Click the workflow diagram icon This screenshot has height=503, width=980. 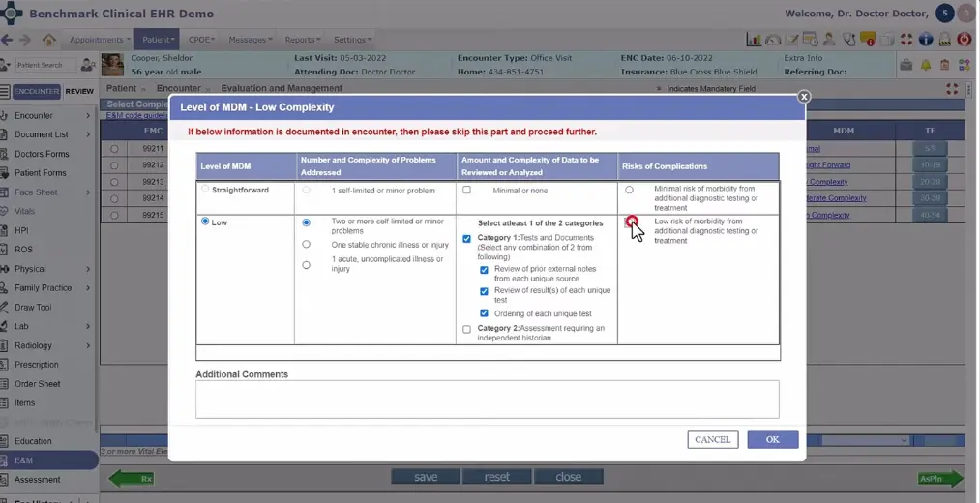[x=965, y=65]
